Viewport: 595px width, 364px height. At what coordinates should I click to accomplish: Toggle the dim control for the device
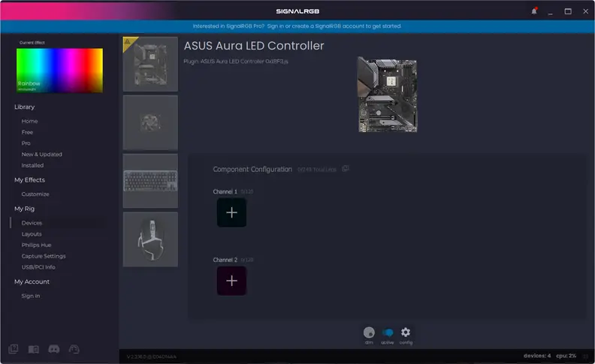tap(369, 332)
